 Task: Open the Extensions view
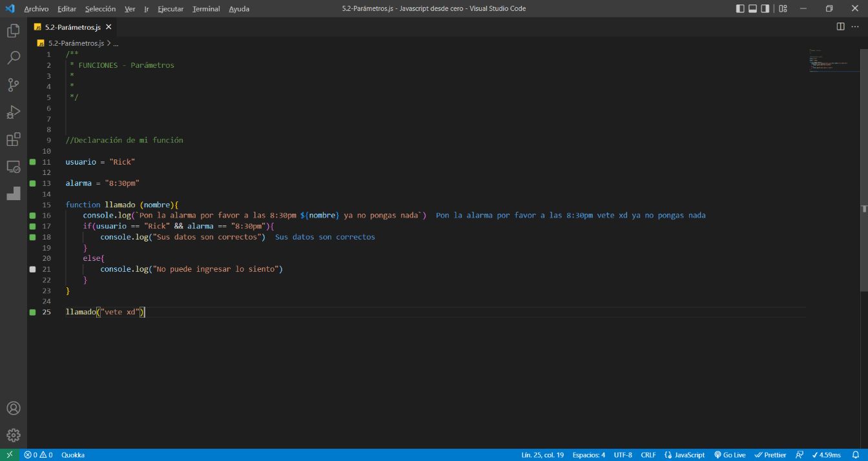14,139
